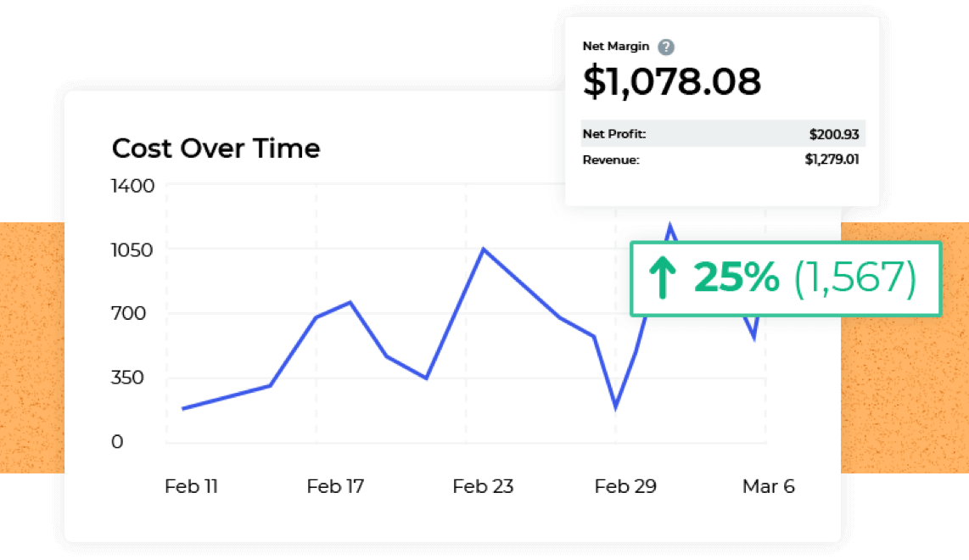Click the Feb 29 x-axis label
This screenshot has height=560, width=969.
click(x=625, y=486)
